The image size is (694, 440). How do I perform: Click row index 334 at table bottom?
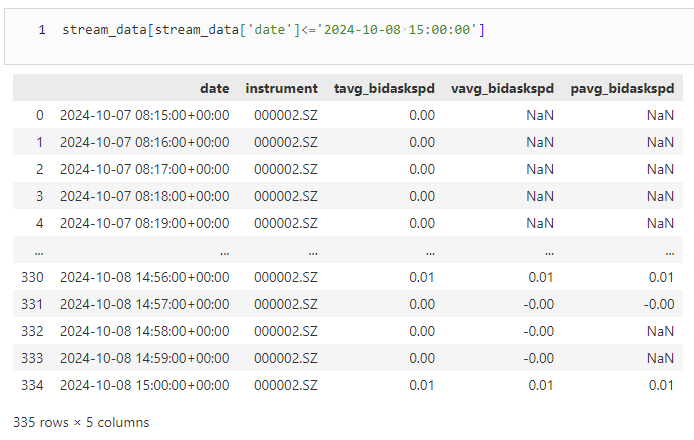pos(33,385)
